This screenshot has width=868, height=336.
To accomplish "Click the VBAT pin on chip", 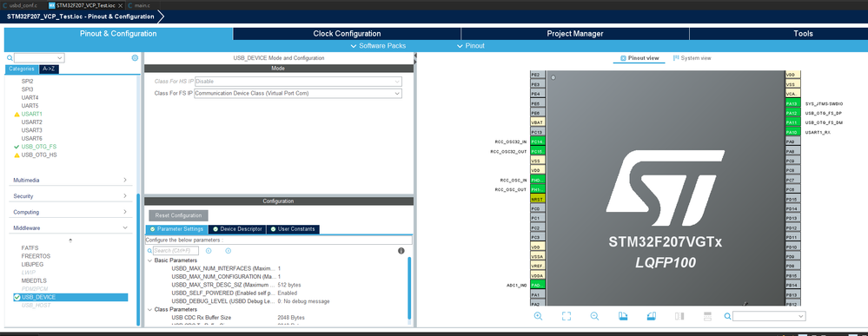I will pyautogui.click(x=538, y=122).
